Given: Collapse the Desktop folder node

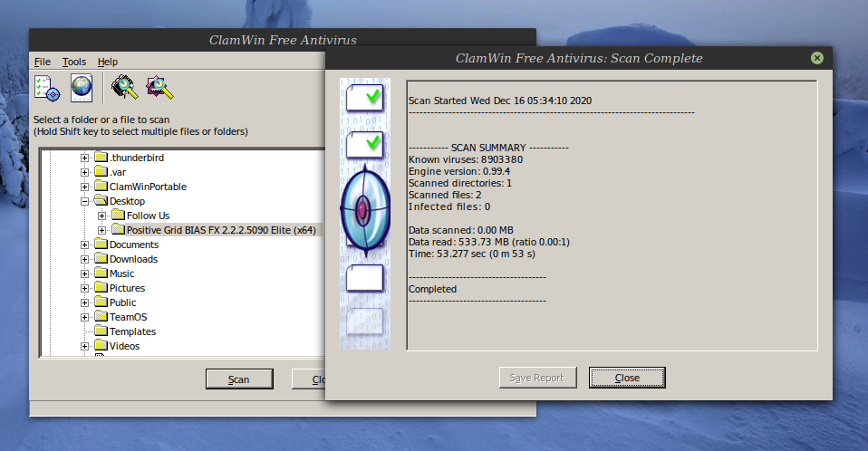Looking at the screenshot, I should 84,201.
